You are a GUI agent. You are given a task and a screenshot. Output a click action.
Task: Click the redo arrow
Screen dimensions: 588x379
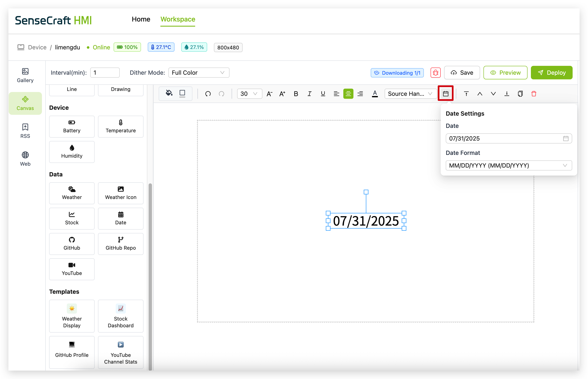tap(221, 94)
